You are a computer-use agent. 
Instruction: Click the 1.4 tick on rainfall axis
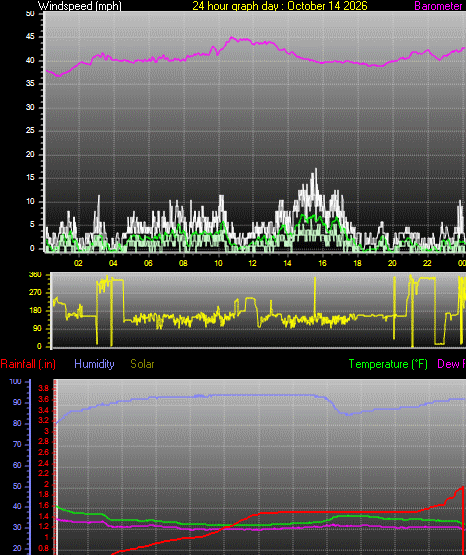click(43, 516)
